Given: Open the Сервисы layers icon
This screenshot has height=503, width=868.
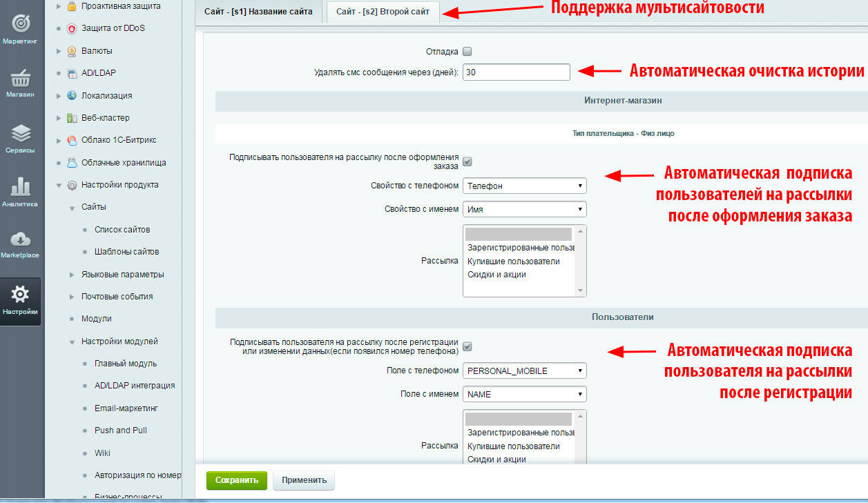Looking at the screenshot, I should click(21, 134).
